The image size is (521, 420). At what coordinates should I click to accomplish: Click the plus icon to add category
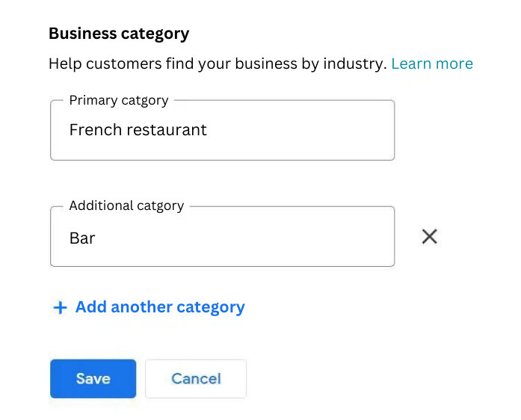click(x=60, y=308)
